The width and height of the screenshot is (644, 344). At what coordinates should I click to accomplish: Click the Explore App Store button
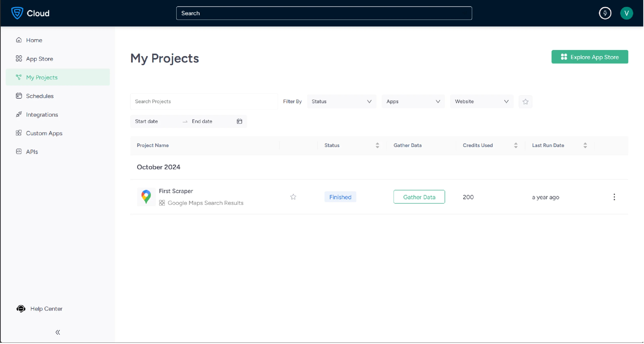[x=590, y=57]
